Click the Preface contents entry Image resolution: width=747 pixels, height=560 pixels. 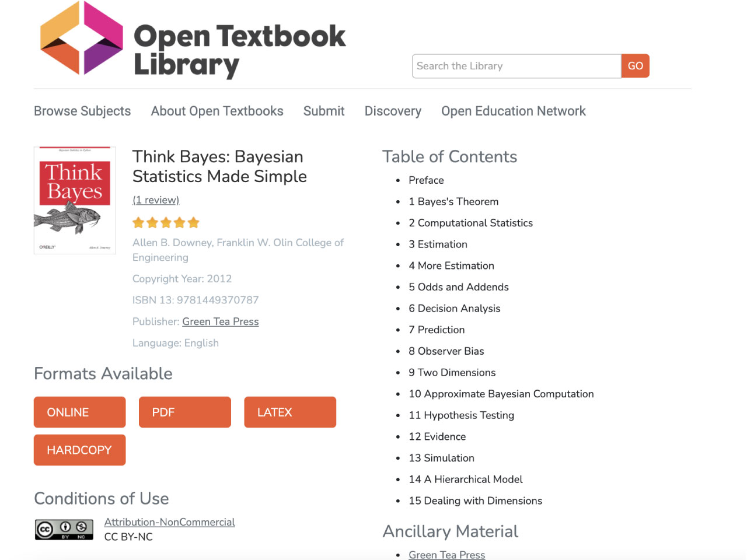pos(426,180)
